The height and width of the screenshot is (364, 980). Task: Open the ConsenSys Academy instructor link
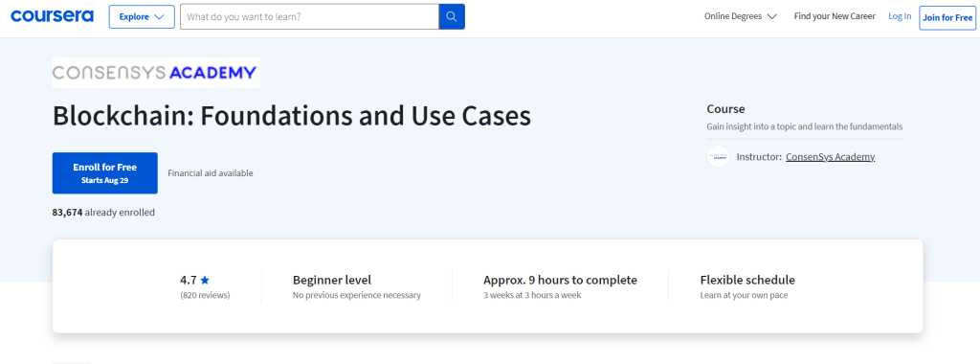830,157
